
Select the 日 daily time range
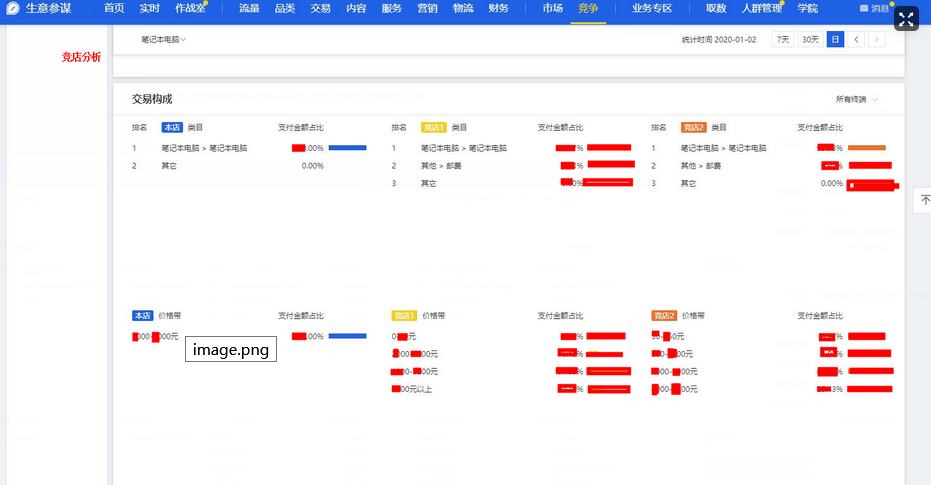(x=835, y=39)
